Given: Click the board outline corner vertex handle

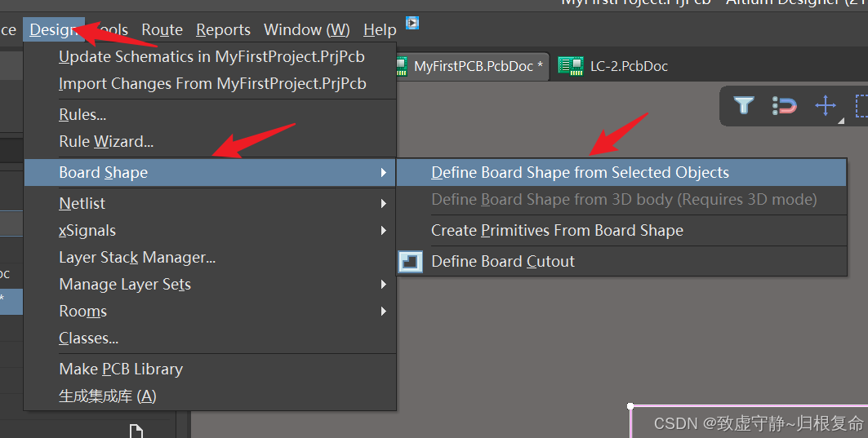Looking at the screenshot, I should click(630, 406).
